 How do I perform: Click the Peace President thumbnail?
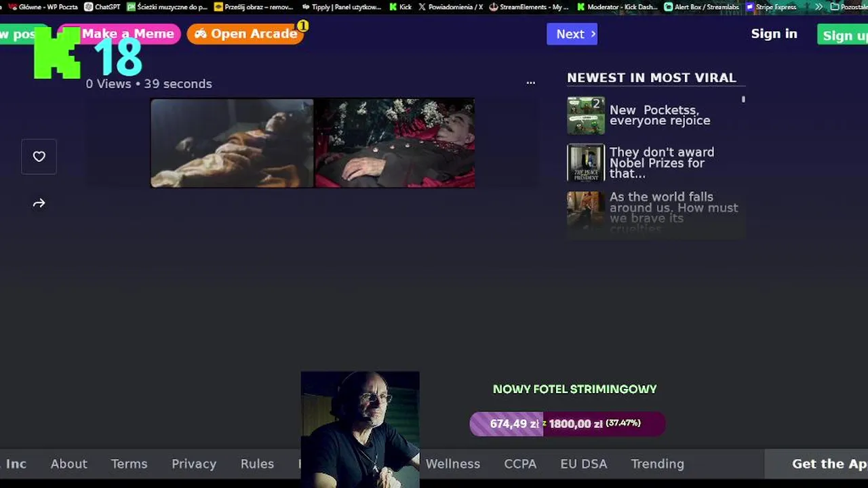586,163
